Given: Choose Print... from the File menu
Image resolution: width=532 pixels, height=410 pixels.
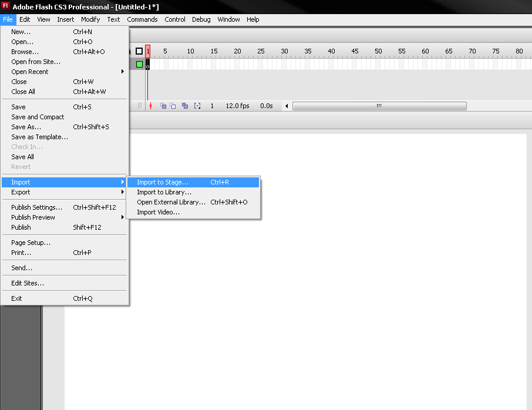Looking at the screenshot, I should pyautogui.click(x=65, y=253).
